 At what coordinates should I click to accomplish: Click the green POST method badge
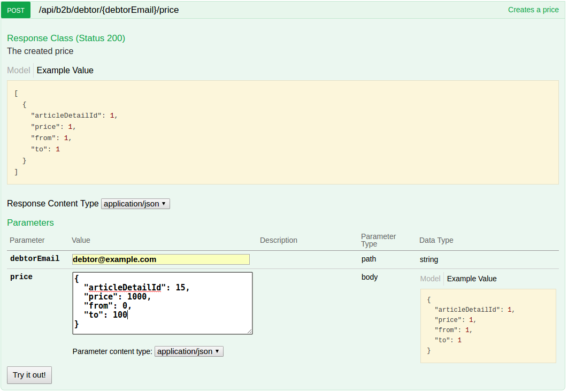pyautogui.click(x=16, y=10)
